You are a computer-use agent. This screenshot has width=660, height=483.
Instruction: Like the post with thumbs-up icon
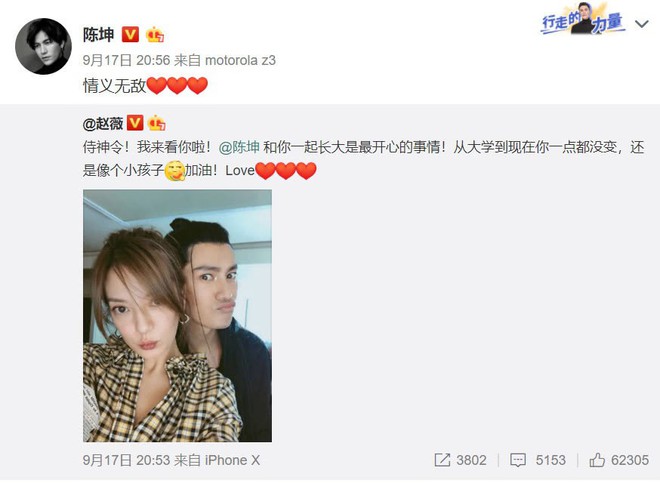(x=597, y=460)
